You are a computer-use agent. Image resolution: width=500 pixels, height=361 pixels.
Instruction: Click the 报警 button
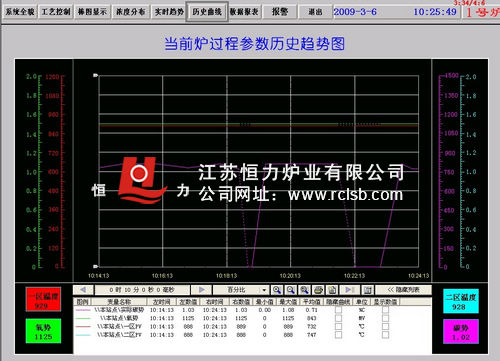pos(280,12)
